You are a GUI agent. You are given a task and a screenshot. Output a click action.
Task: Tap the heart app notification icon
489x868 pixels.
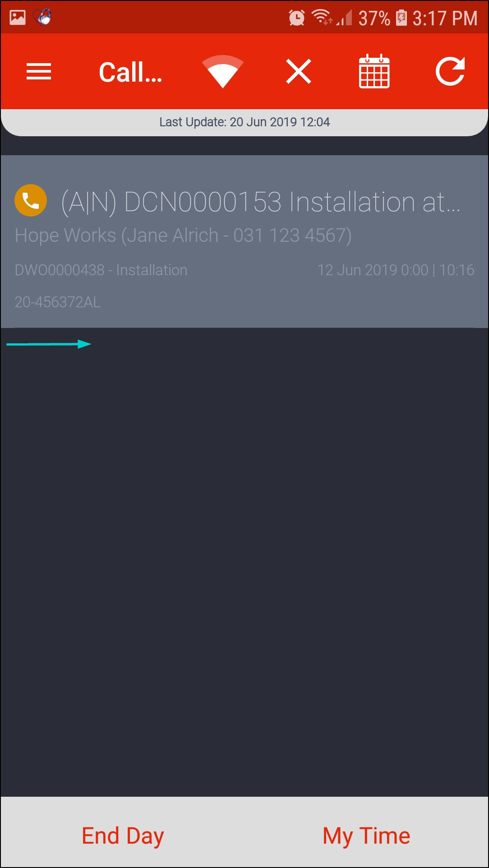pyautogui.click(x=42, y=18)
